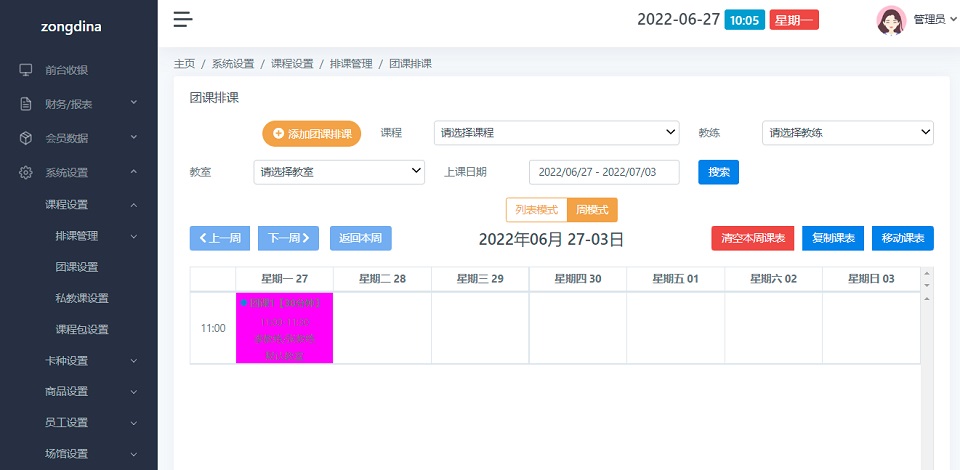Click the 上课日期 date range field

[x=604, y=172]
